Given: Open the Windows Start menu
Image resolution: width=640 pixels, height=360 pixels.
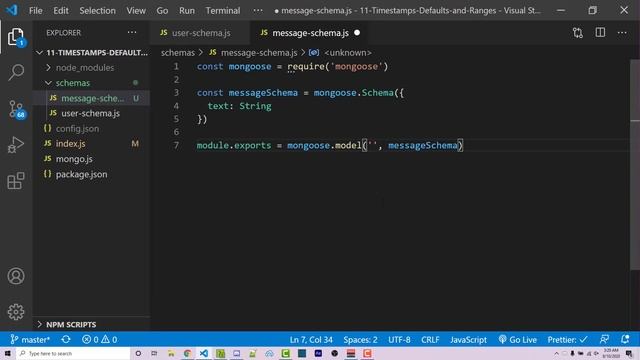Looking at the screenshot, I should 7,353.
